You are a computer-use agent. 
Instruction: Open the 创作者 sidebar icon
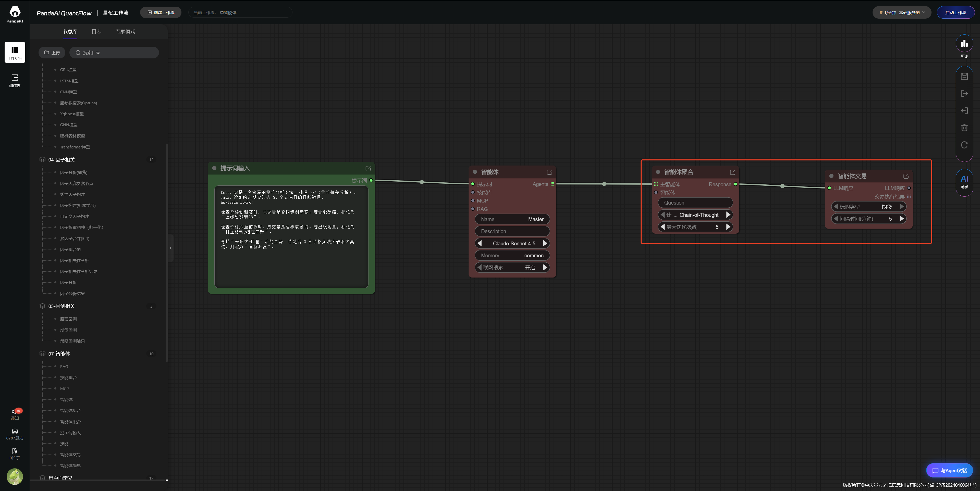pyautogui.click(x=15, y=80)
